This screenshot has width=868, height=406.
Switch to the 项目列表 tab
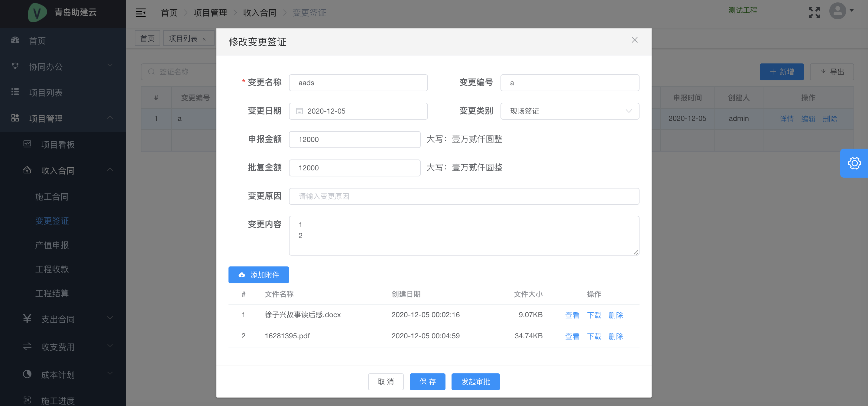coord(183,38)
